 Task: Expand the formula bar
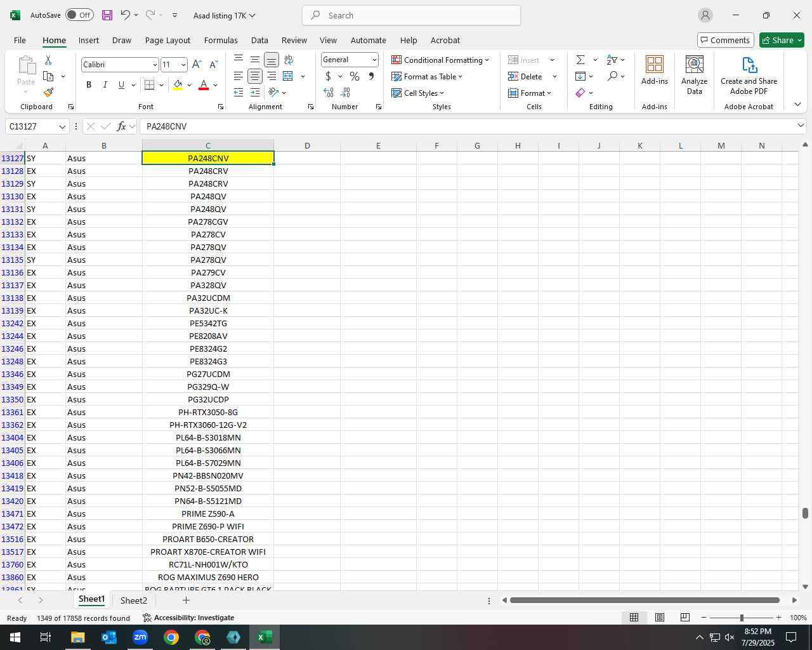pyautogui.click(x=801, y=126)
